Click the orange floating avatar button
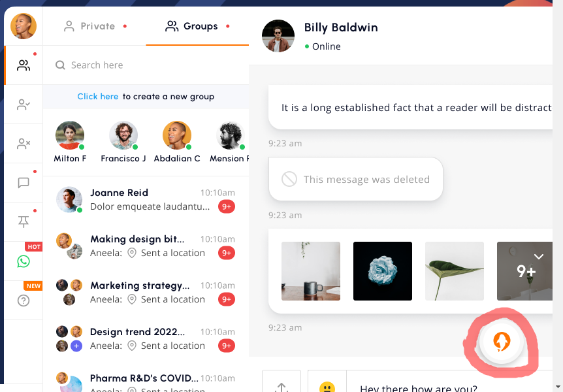 pyautogui.click(x=502, y=341)
